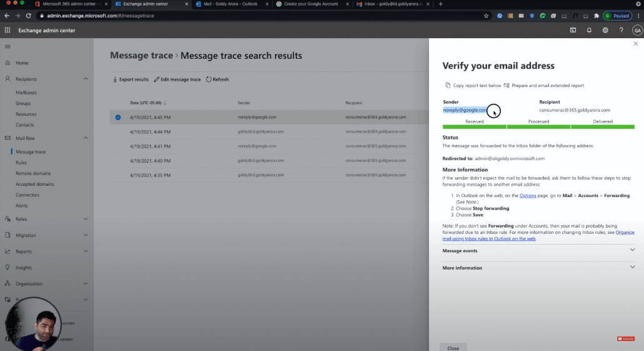Screen dimensions: 644x351
Task: Open the help question mark icon
Action: point(621,30)
